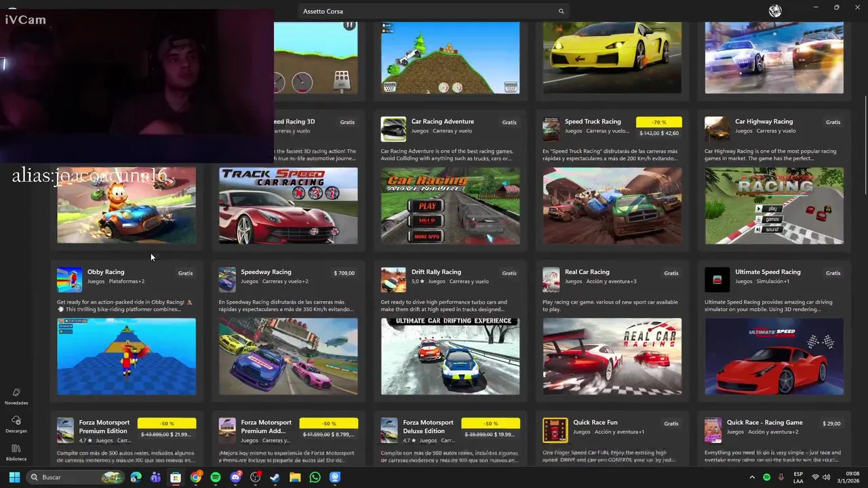The width and height of the screenshot is (868, 488).
Task: Show hidden tray icons chevron
Action: [751, 477]
